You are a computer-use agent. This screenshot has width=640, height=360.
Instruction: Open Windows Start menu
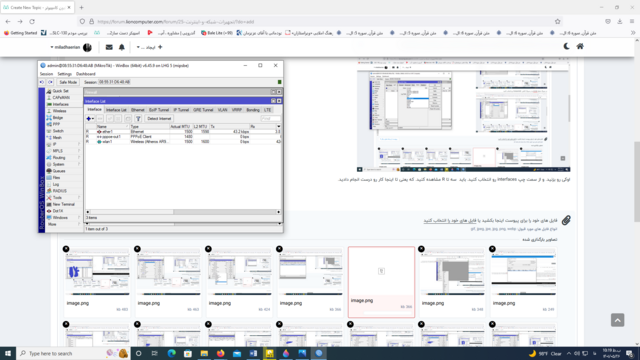click(x=7, y=353)
